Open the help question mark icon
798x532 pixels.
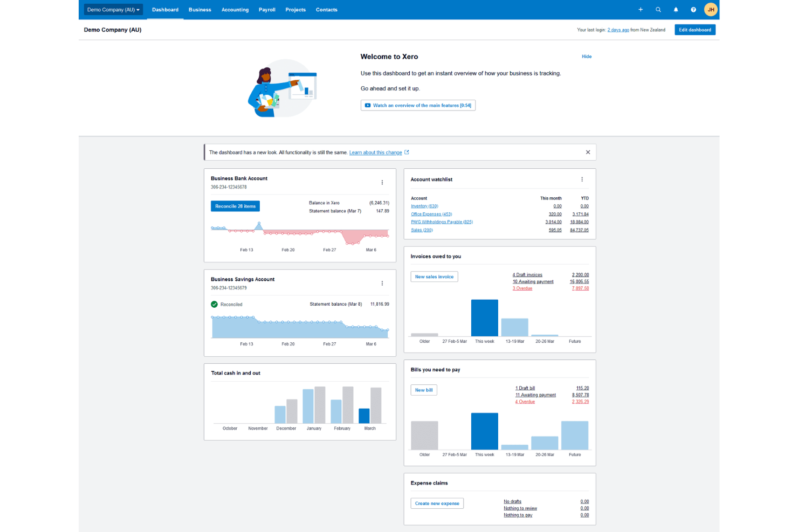(x=693, y=10)
